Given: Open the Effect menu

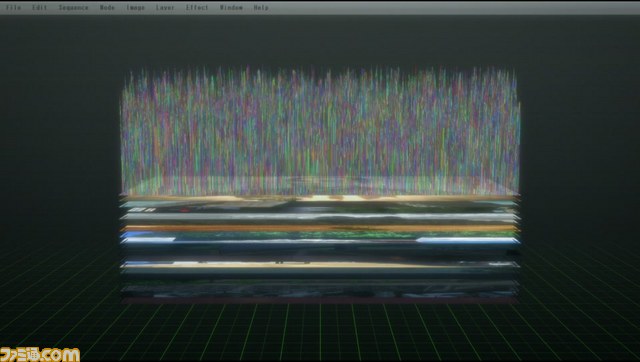Looking at the screenshot, I should 197,7.
